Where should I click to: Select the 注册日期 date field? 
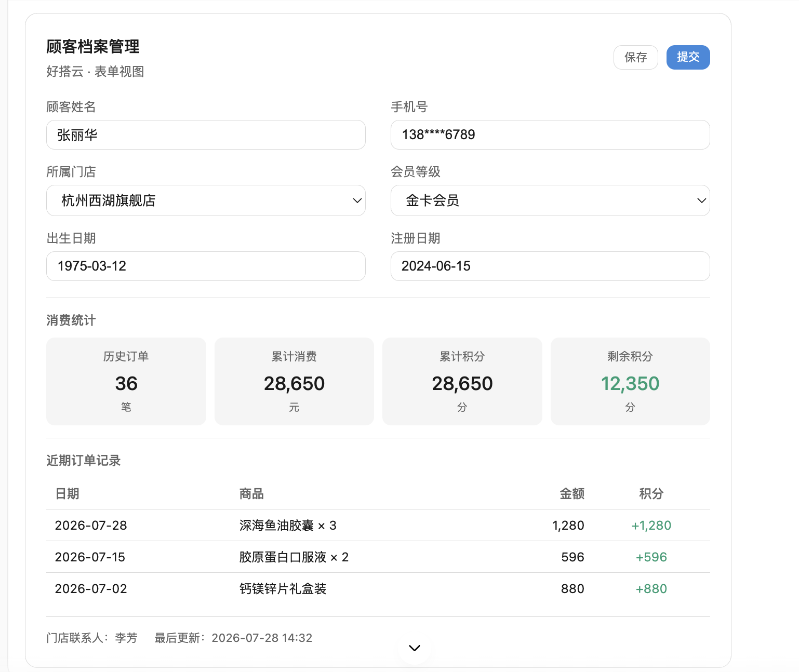tap(550, 266)
